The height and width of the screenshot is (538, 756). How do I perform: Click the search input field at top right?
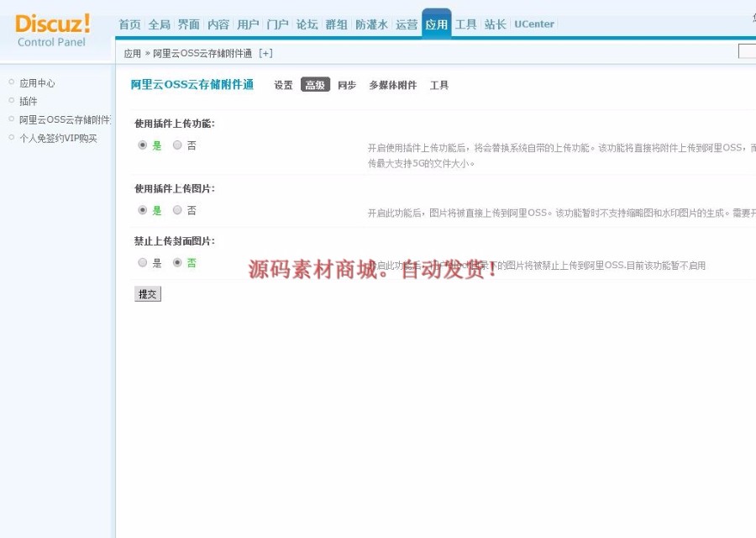coord(748,50)
